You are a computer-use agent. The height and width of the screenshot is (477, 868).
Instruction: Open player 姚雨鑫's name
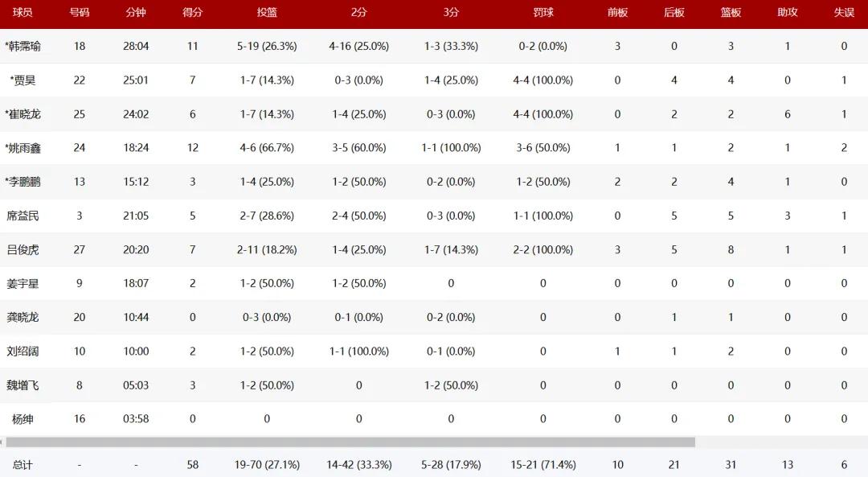coord(23,148)
